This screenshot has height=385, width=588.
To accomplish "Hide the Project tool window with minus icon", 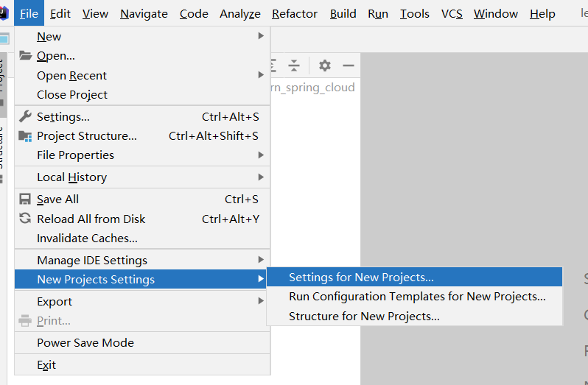I will 349,66.
